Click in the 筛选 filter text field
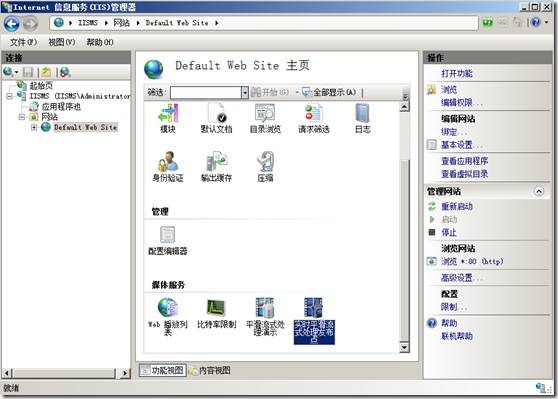This screenshot has height=399, width=558. [206, 93]
